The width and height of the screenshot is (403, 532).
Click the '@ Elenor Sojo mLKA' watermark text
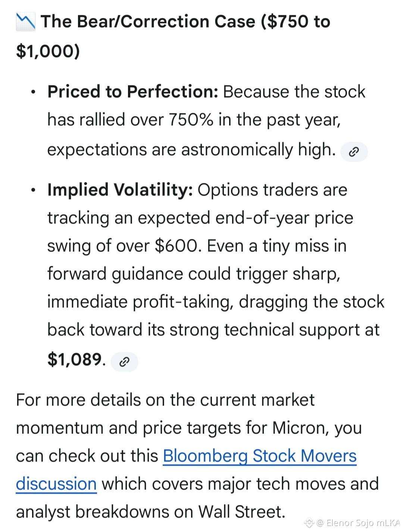[358, 523]
